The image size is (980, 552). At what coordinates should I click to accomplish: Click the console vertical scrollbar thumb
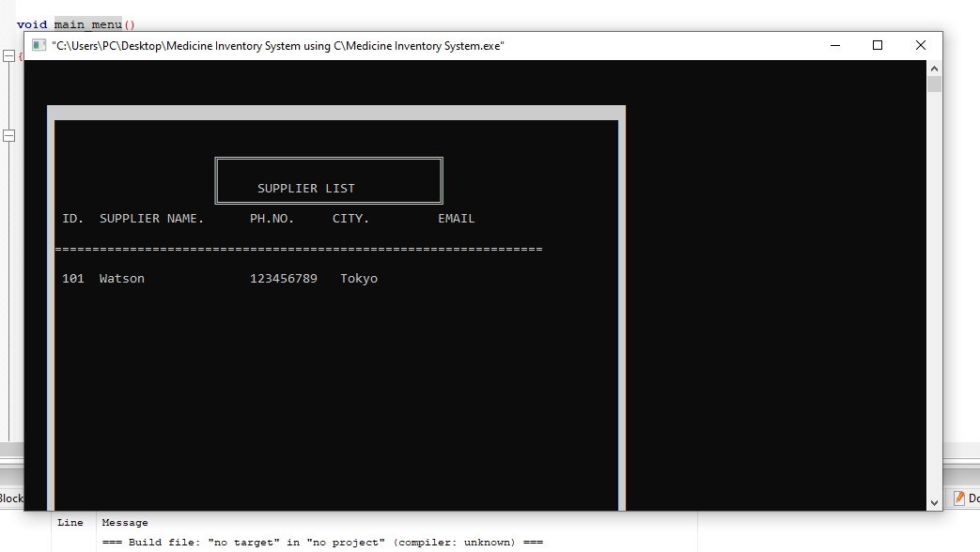(x=934, y=84)
